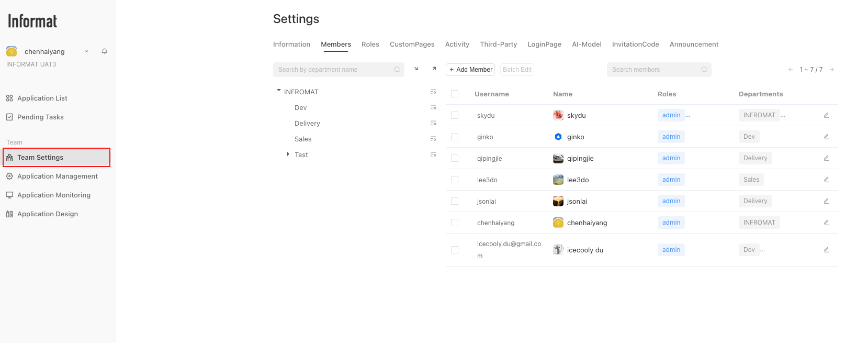This screenshot has width=868, height=343.
Task: Click the Add Member button
Action: click(x=470, y=70)
